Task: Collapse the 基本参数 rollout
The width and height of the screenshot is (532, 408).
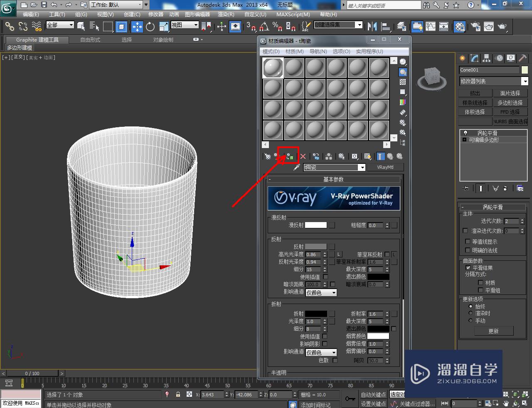Action: (334, 179)
